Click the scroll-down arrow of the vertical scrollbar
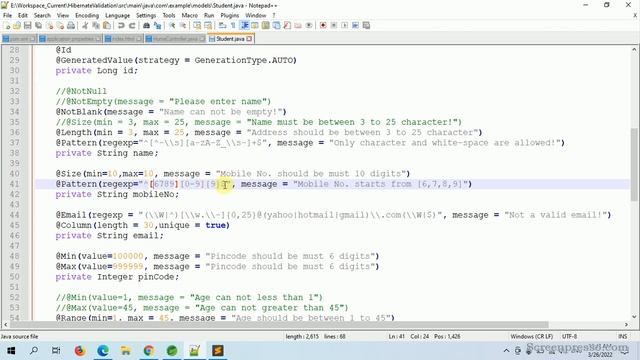 click(x=634, y=316)
